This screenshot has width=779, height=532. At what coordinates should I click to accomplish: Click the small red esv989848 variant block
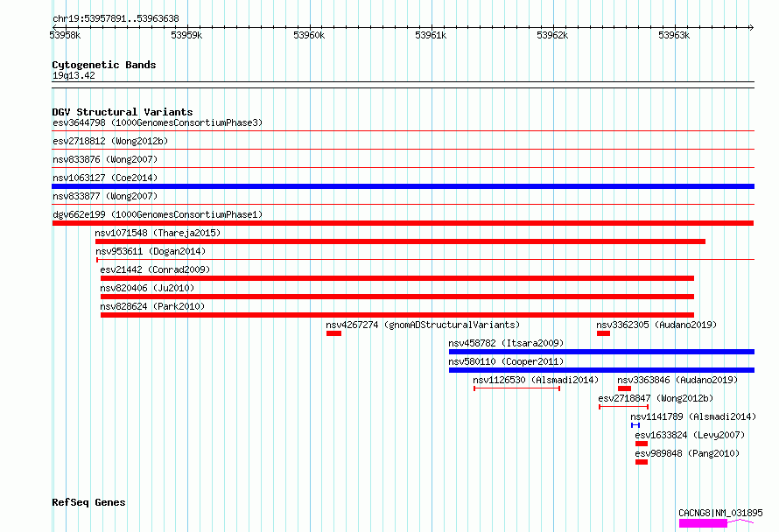pyautogui.click(x=642, y=462)
